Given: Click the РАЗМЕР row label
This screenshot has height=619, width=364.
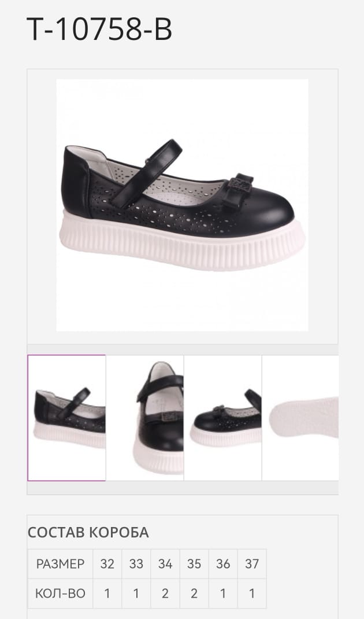Looking at the screenshot, I should pos(60,563).
